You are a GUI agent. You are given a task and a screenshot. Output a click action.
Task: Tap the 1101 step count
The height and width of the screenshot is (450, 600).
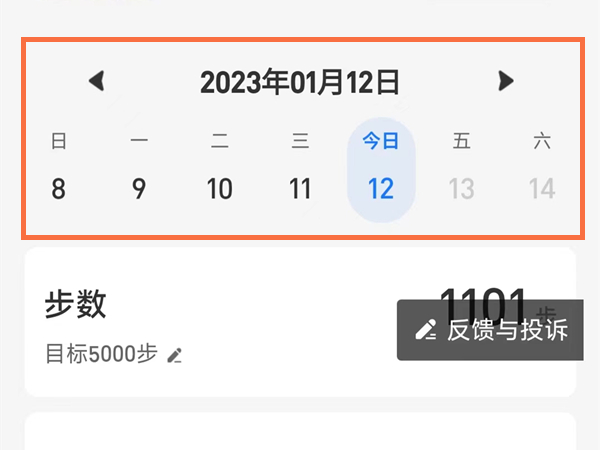[x=483, y=305]
